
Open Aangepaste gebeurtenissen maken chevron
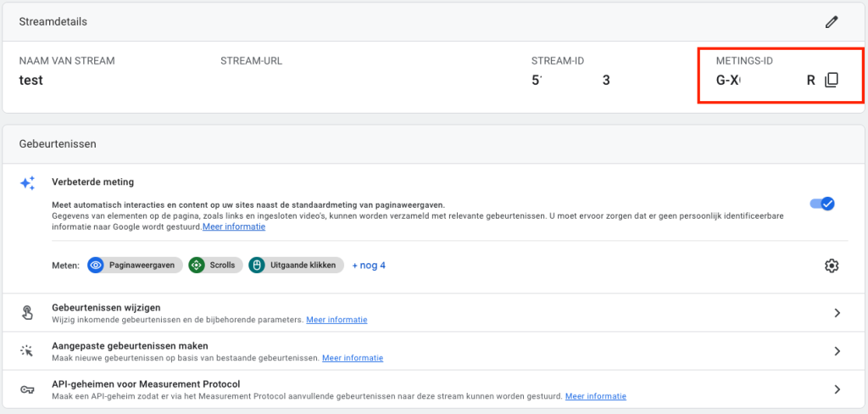837,351
